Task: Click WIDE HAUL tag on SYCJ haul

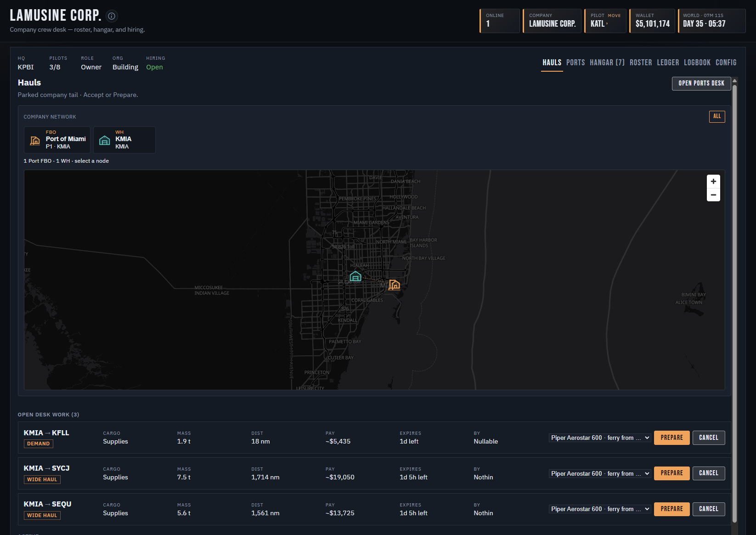Action: point(42,479)
